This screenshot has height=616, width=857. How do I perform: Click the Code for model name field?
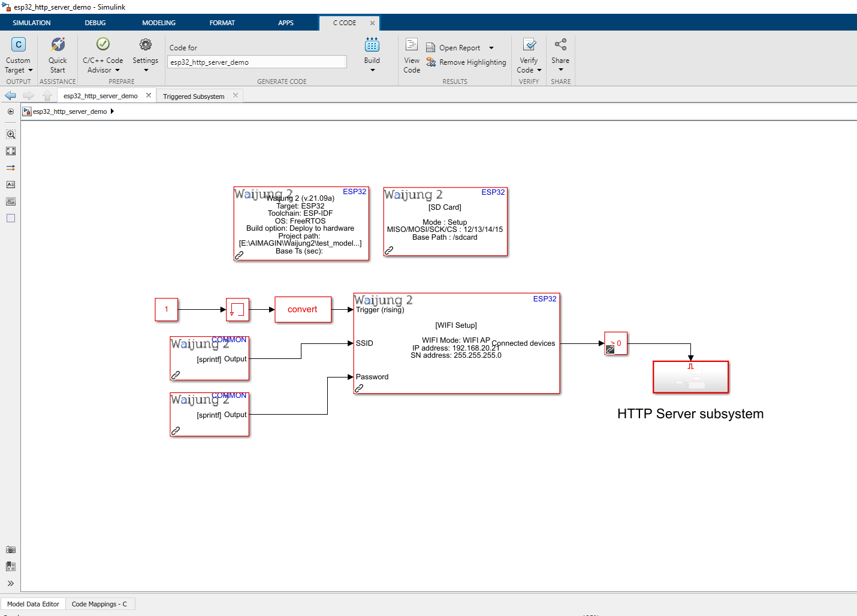257,62
